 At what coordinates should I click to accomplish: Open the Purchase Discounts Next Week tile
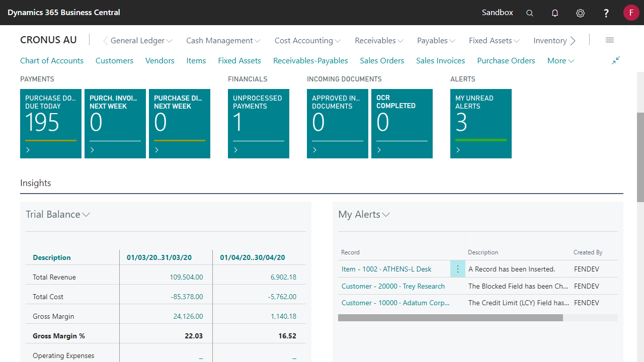point(180,124)
